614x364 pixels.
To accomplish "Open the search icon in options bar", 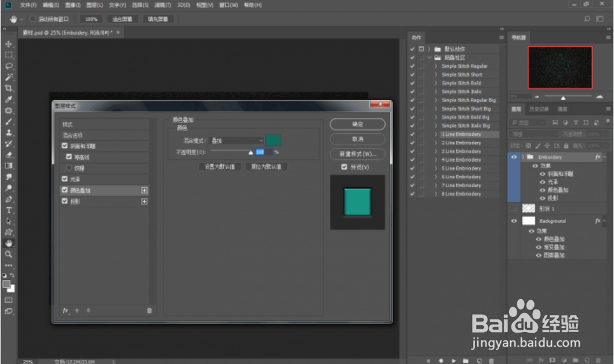I will (x=587, y=19).
